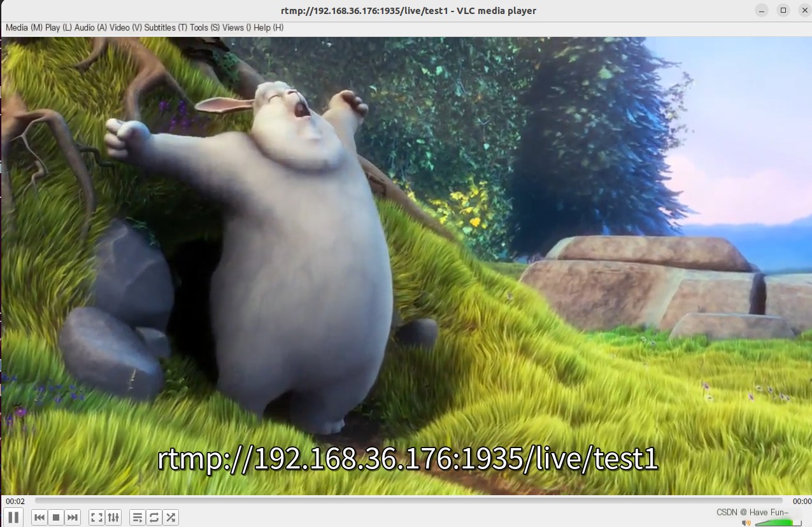Click the playback seek bar
This screenshot has height=527, width=812.
click(409, 501)
